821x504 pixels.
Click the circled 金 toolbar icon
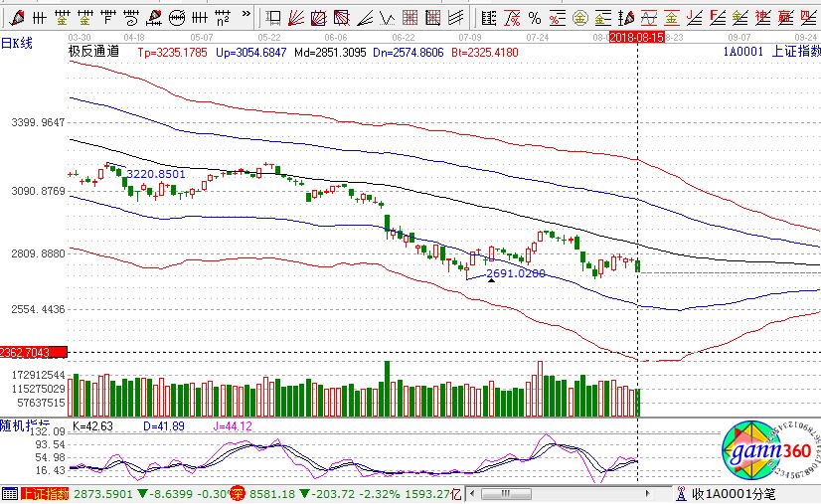click(579, 18)
